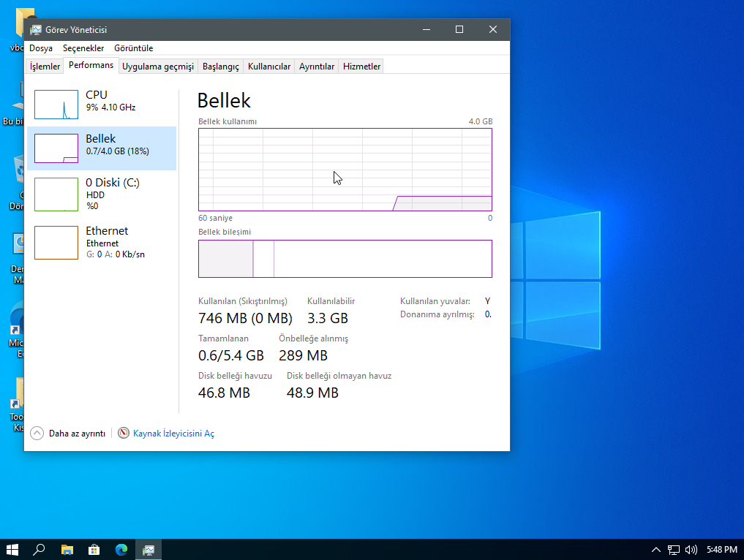
Task: Click the Bellek bileşimi composition bar
Action: pyautogui.click(x=345, y=259)
